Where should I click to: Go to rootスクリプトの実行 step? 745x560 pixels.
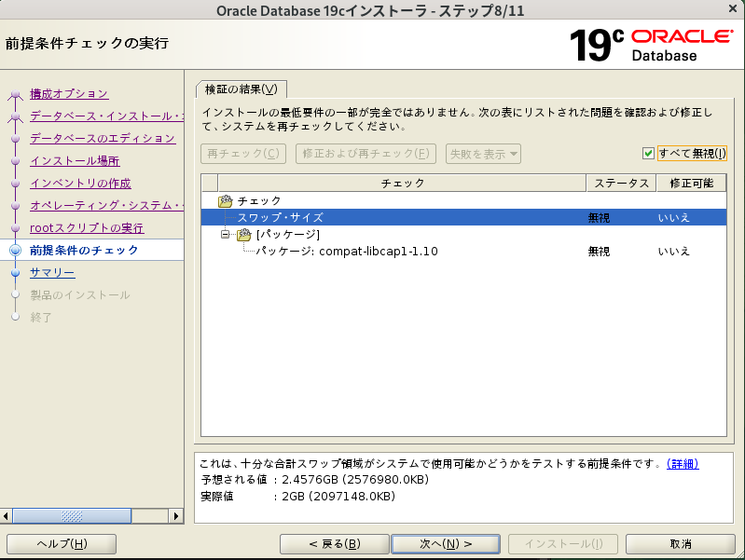[87, 227]
